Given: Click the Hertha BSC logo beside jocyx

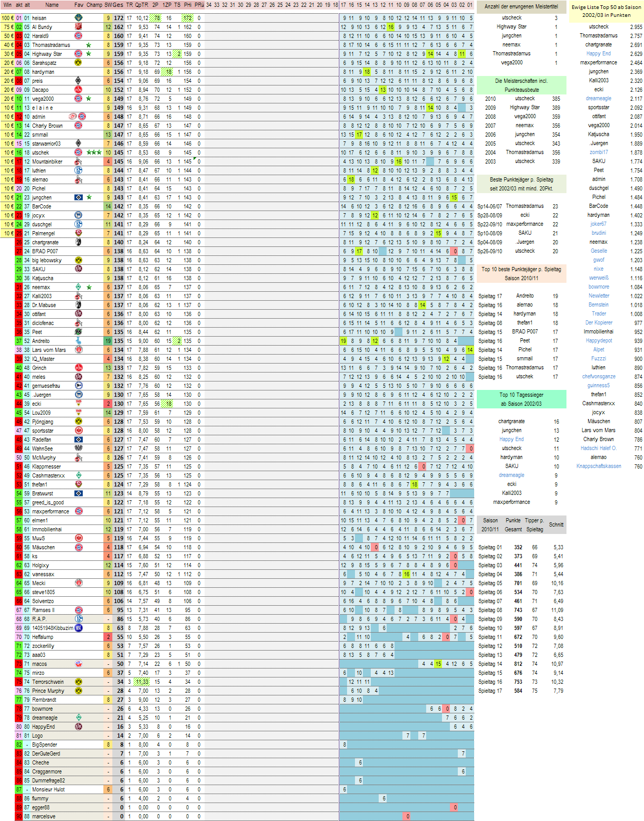Looking at the screenshot, I should (78, 215).
